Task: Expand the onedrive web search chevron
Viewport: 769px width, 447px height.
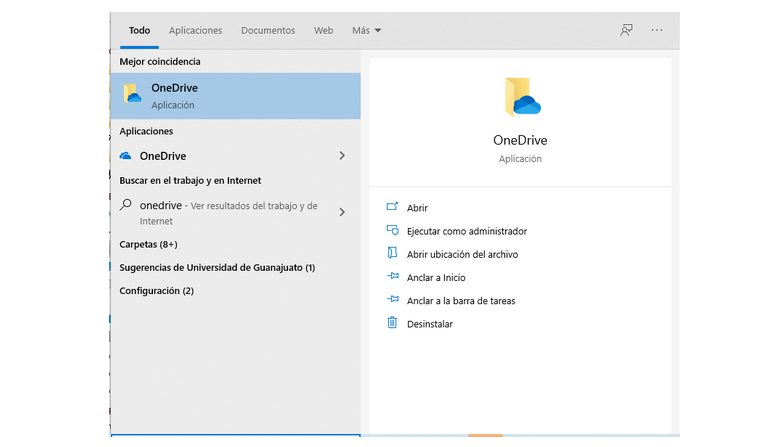Action: click(342, 212)
